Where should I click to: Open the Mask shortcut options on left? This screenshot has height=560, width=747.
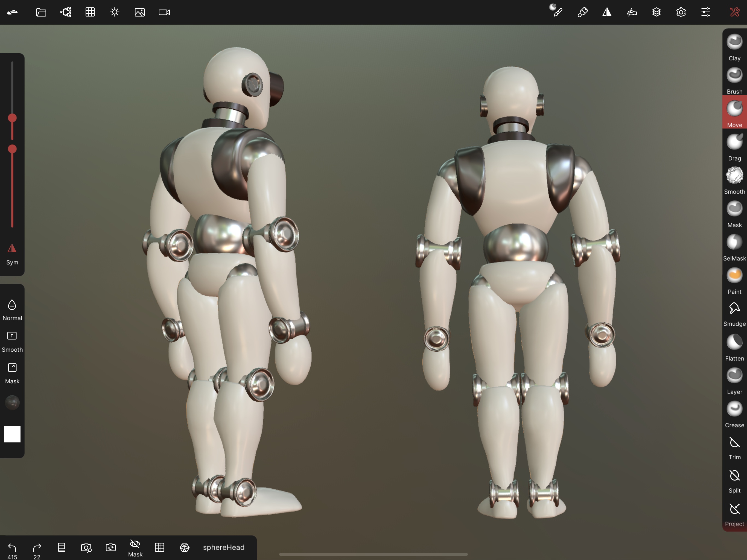coord(12,372)
